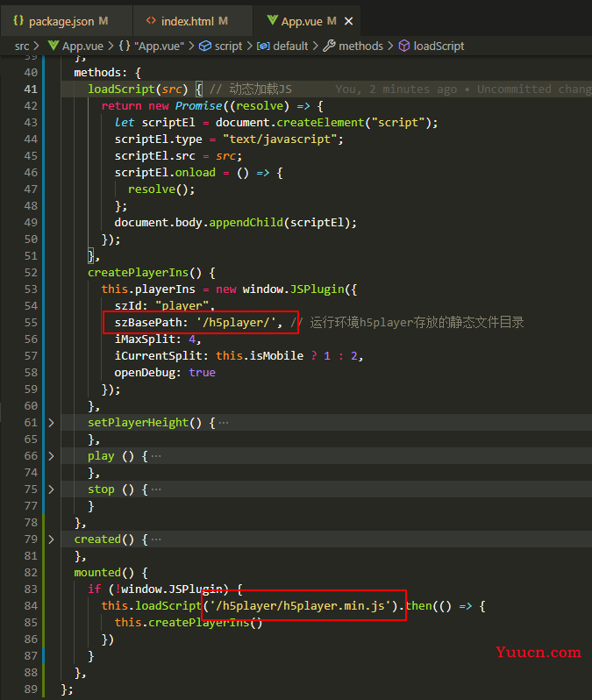Image resolution: width=592 pixels, height=700 pixels.
Task: Click "text/javascript" string on line 44
Action: pos(280,139)
